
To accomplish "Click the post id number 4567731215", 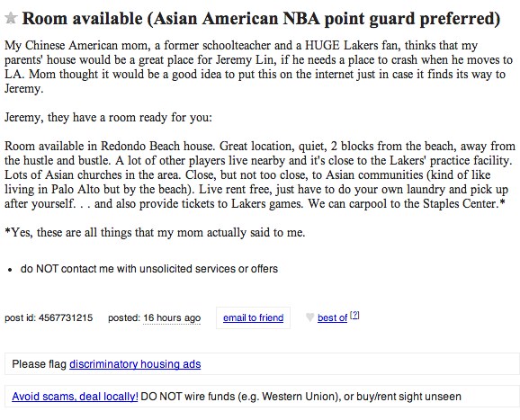I will [x=66, y=317].
